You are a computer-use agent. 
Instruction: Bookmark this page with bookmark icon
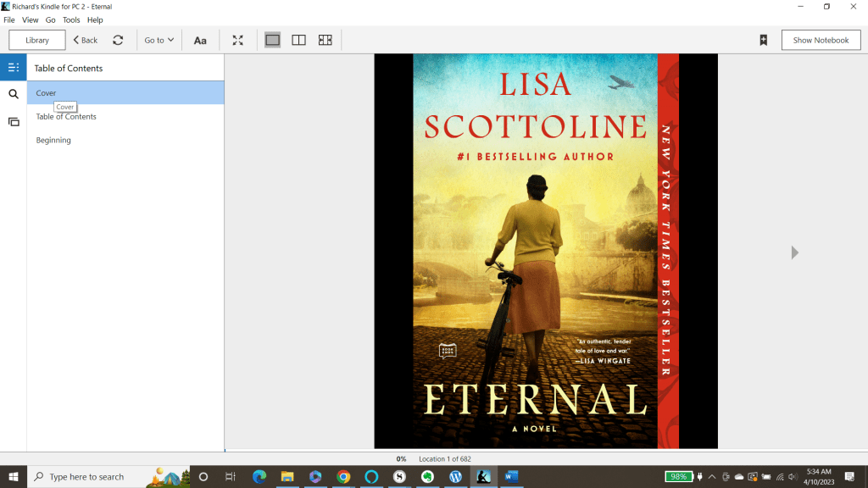tap(763, 40)
